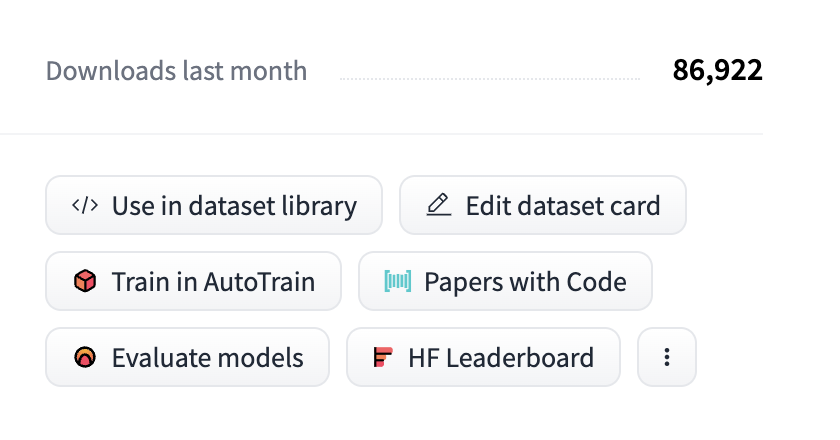
Task: Click the AutoTrain cube icon
Action: click(x=85, y=282)
